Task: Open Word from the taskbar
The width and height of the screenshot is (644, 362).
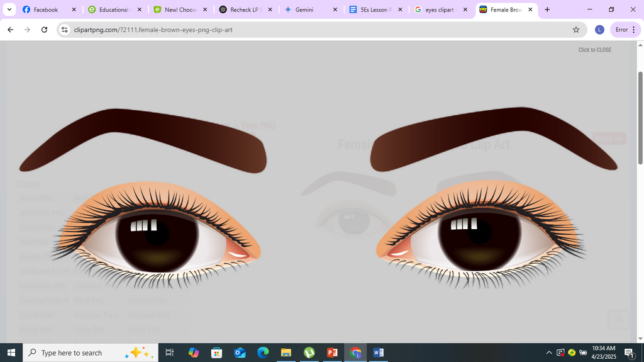Action: tap(378, 353)
